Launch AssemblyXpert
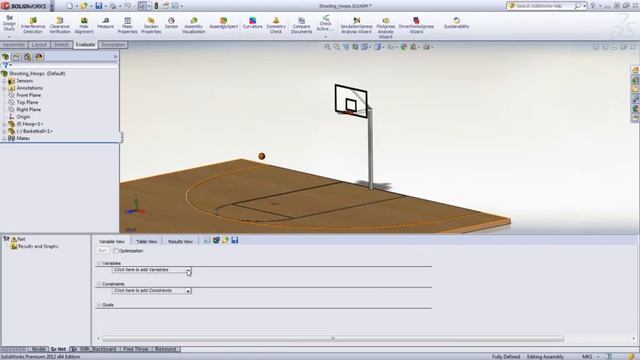The image size is (640, 360). point(223,23)
